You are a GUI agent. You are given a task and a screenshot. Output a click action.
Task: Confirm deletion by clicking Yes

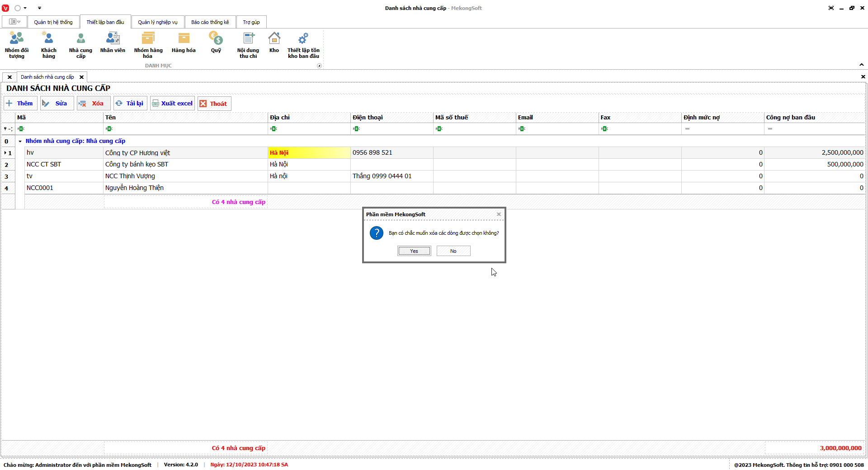(x=414, y=251)
